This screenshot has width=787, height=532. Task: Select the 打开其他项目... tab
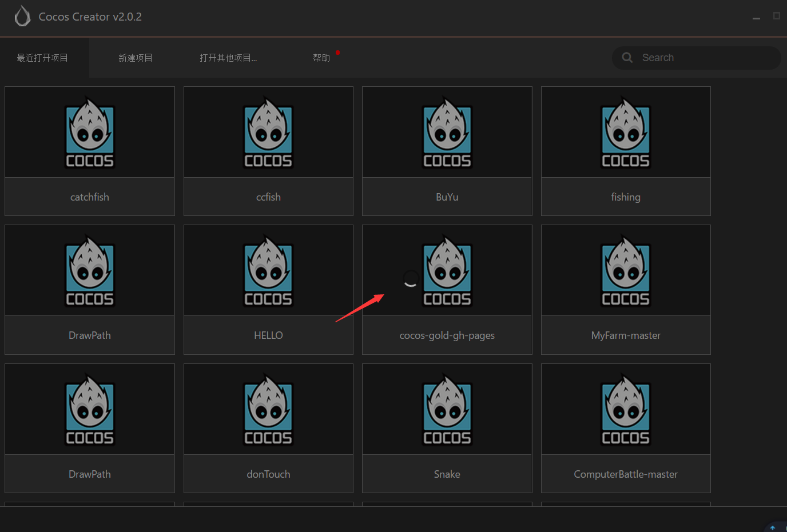228,58
